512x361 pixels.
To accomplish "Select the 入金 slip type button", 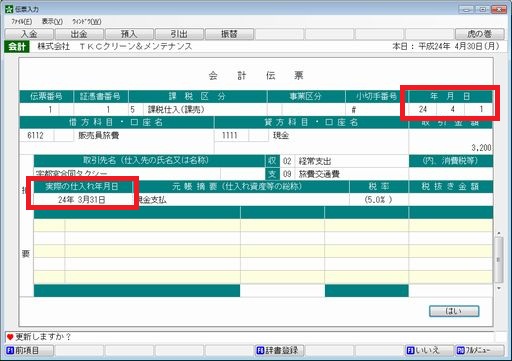I will click(x=29, y=34).
